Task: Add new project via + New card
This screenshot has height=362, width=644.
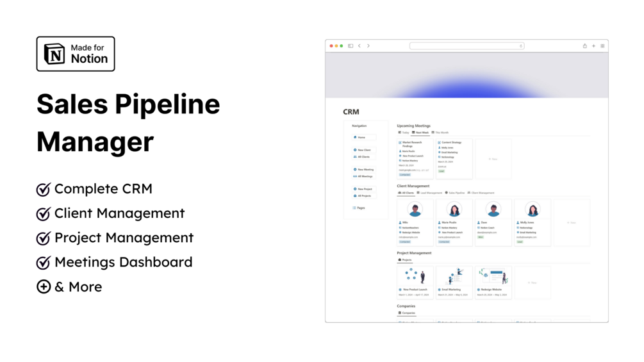Action: pos(533,283)
